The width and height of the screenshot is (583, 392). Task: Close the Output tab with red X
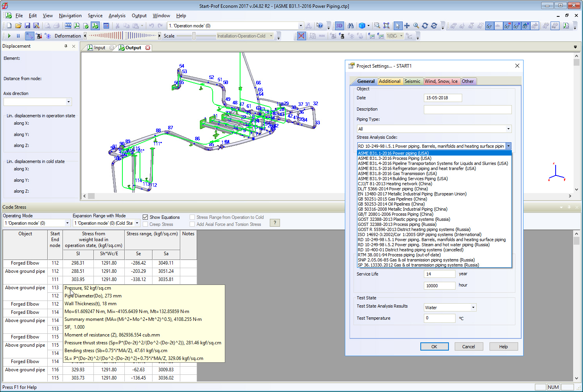[148, 48]
